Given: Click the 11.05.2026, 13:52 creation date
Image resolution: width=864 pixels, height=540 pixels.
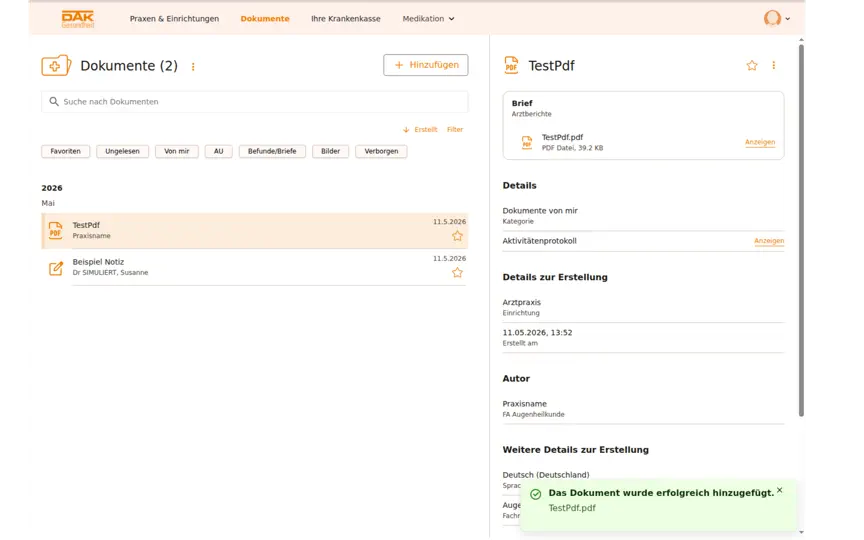Looking at the screenshot, I should pyautogui.click(x=537, y=333).
